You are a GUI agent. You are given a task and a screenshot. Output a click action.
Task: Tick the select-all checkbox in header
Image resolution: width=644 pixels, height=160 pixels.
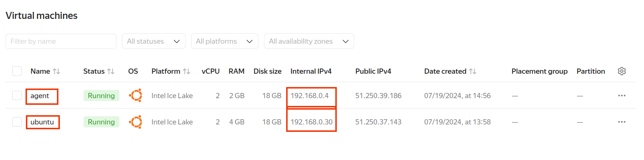point(17,71)
